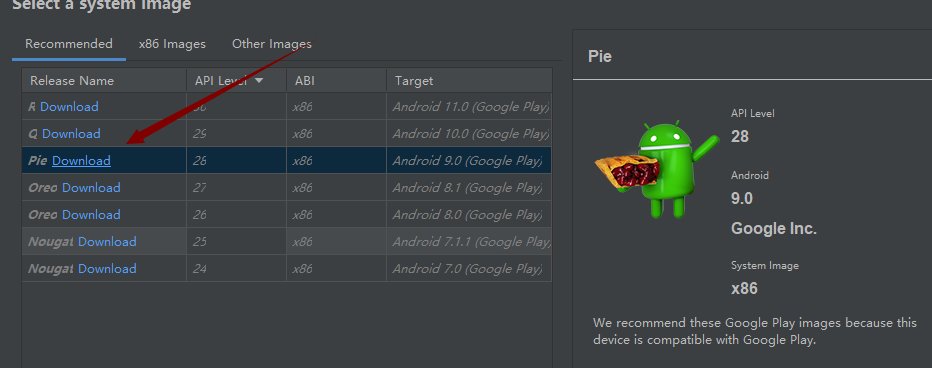Switch to the x86 Images tab

[172, 44]
